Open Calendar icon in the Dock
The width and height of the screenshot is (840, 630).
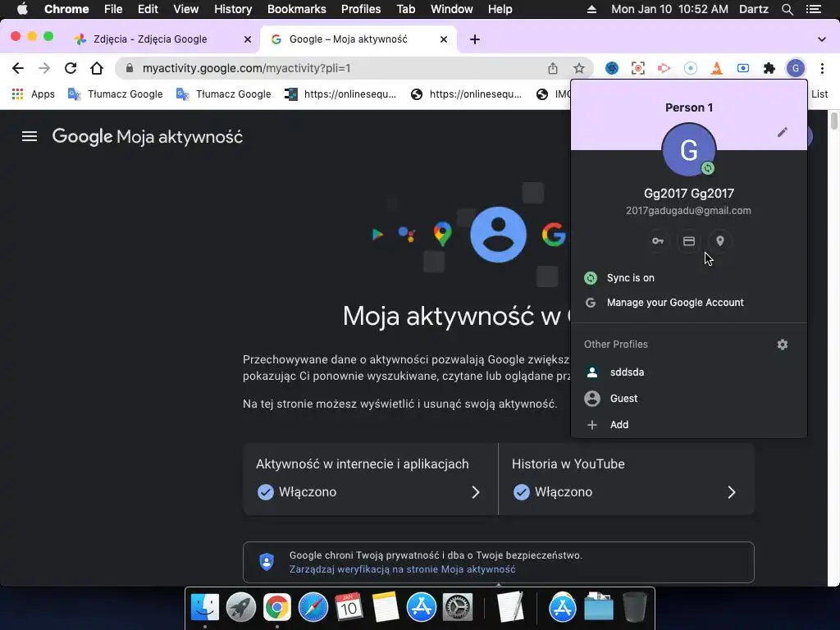pos(349,608)
